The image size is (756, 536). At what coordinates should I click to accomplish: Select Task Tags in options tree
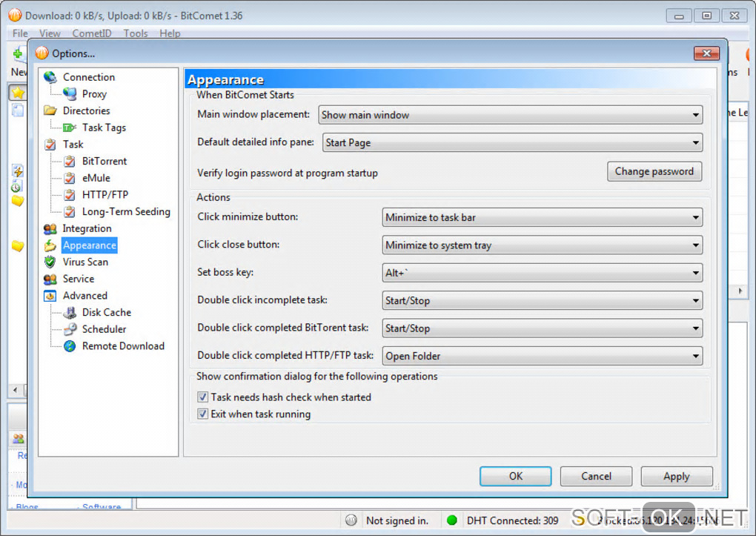(x=105, y=128)
